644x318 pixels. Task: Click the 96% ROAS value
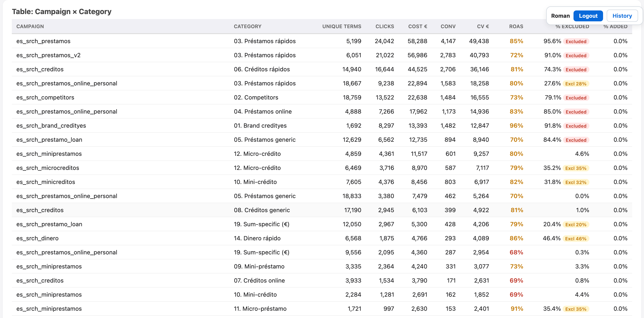click(516, 126)
